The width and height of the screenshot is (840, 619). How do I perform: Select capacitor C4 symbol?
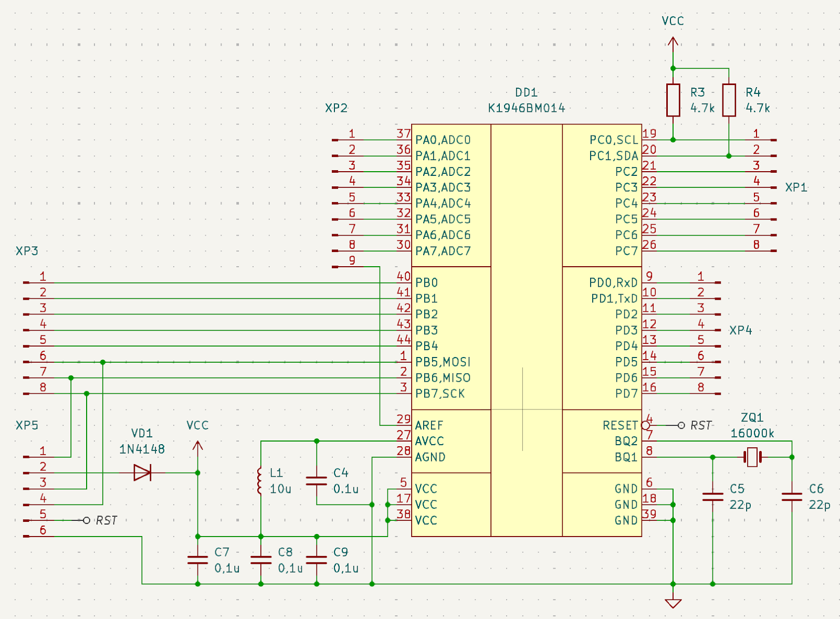pyautogui.click(x=317, y=481)
